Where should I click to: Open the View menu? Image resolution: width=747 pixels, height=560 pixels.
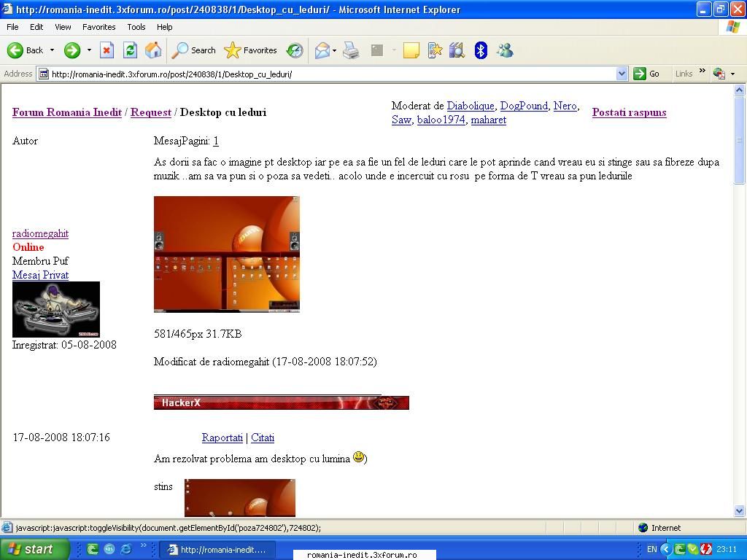[63, 27]
